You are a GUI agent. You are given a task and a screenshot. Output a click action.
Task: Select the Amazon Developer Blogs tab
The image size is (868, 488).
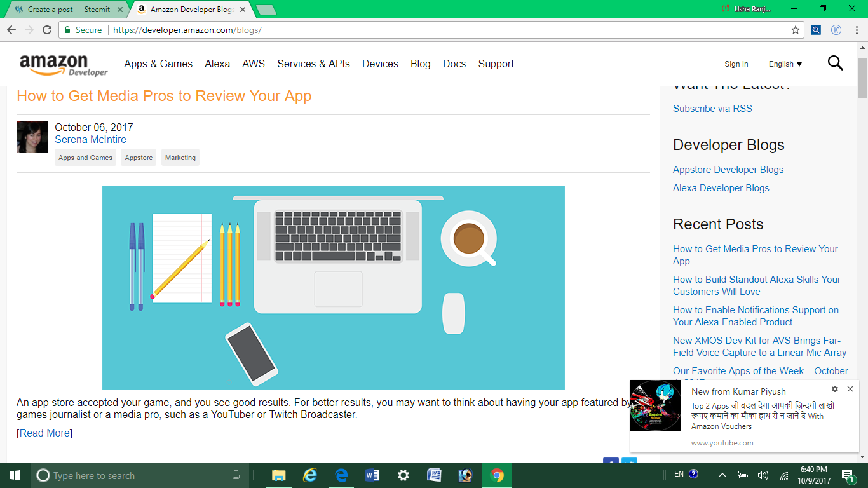point(193,10)
